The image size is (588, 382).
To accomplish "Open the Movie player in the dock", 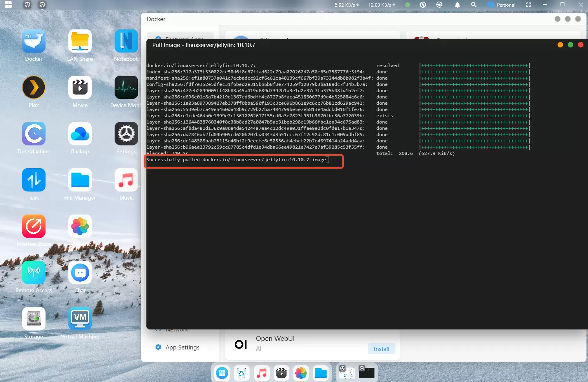I will [281, 373].
